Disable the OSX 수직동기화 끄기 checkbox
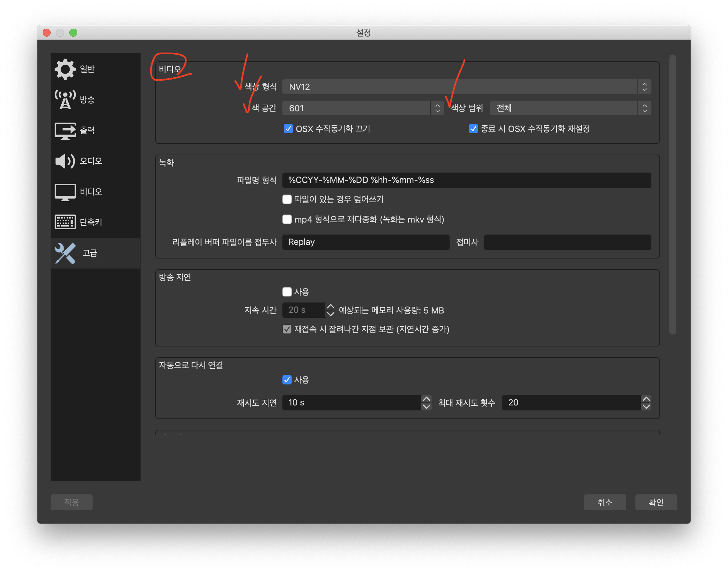Image resolution: width=728 pixels, height=573 pixels. point(288,129)
